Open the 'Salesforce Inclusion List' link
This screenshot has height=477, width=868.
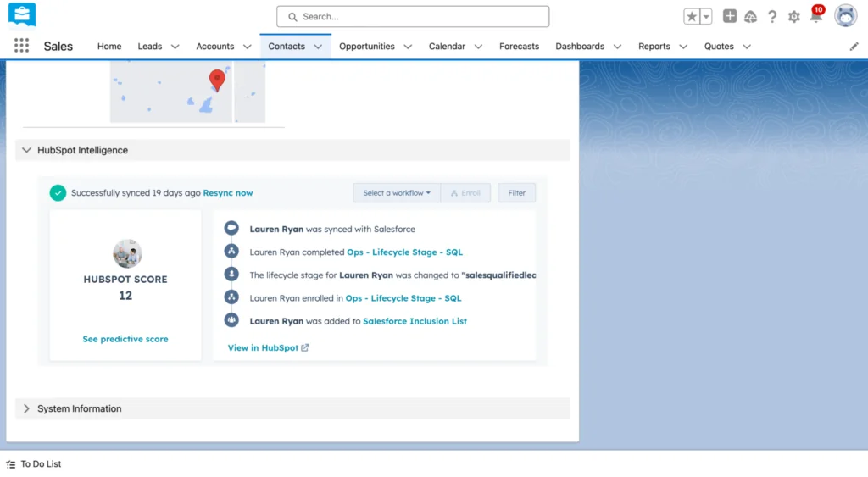(x=415, y=321)
